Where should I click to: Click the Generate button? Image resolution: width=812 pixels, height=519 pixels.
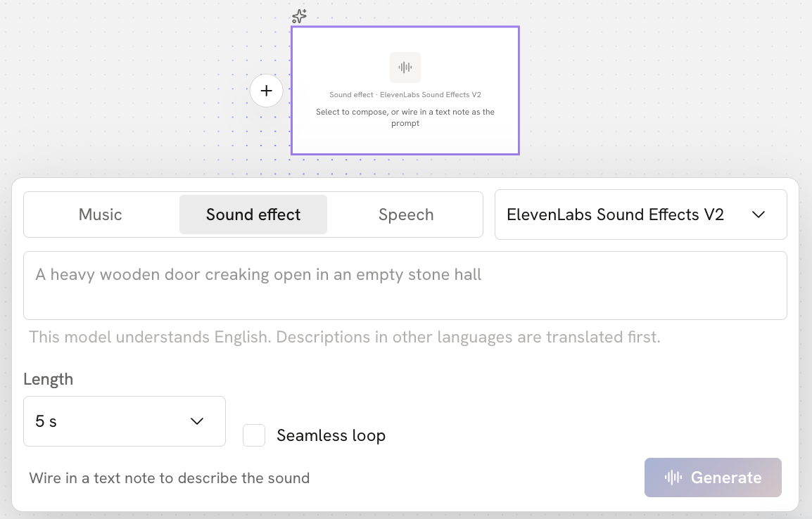[713, 477]
